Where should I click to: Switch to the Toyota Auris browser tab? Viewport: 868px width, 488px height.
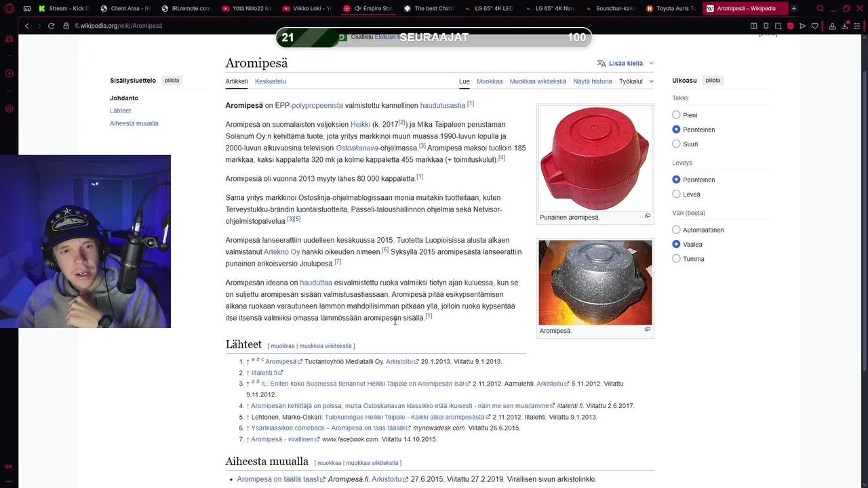point(671,9)
